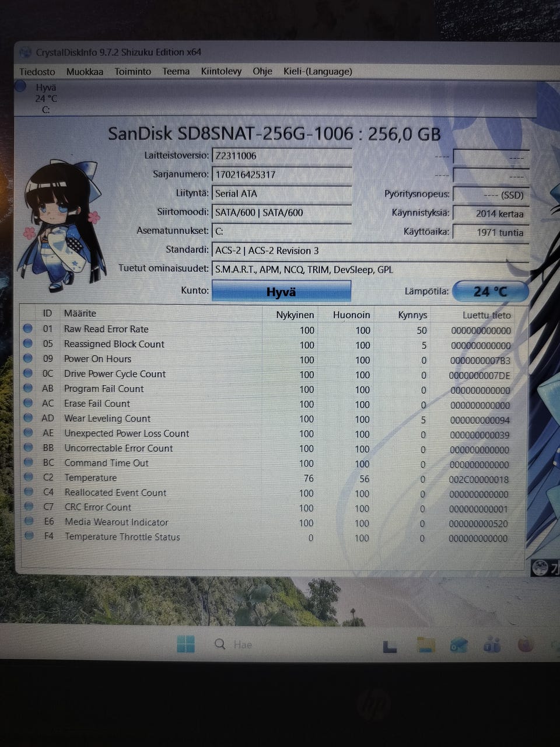Open the Tiedosto menu
560x747 pixels.
click(37, 71)
